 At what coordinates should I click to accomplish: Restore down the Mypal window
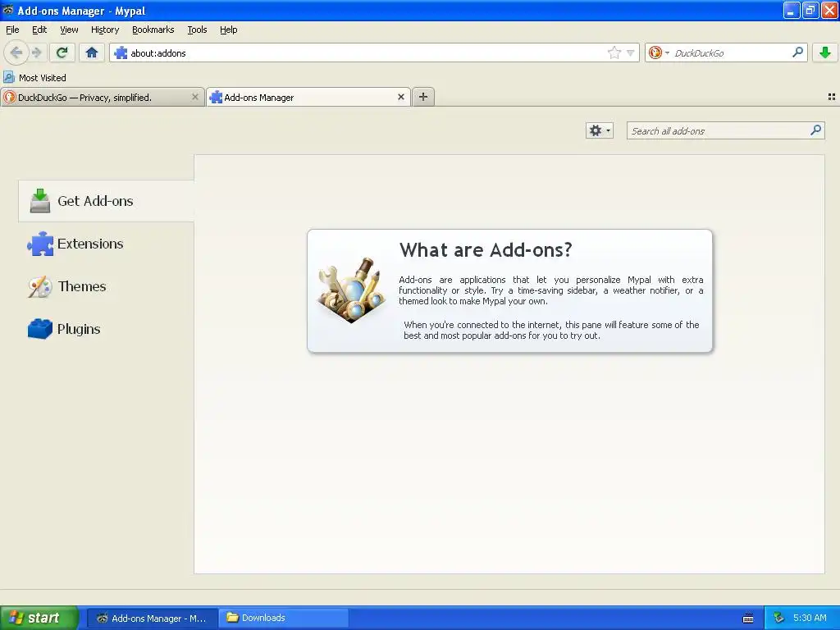point(810,10)
